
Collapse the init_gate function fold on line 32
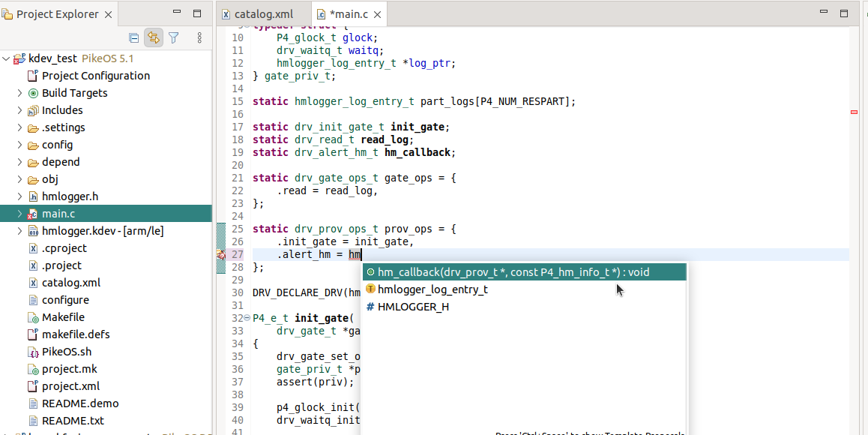[x=247, y=318]
